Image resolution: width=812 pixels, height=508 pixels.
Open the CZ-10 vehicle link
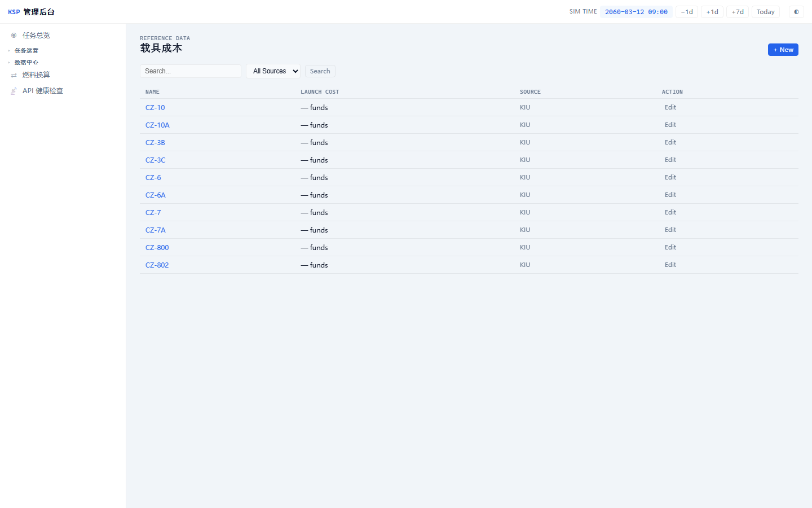point(155,108)
